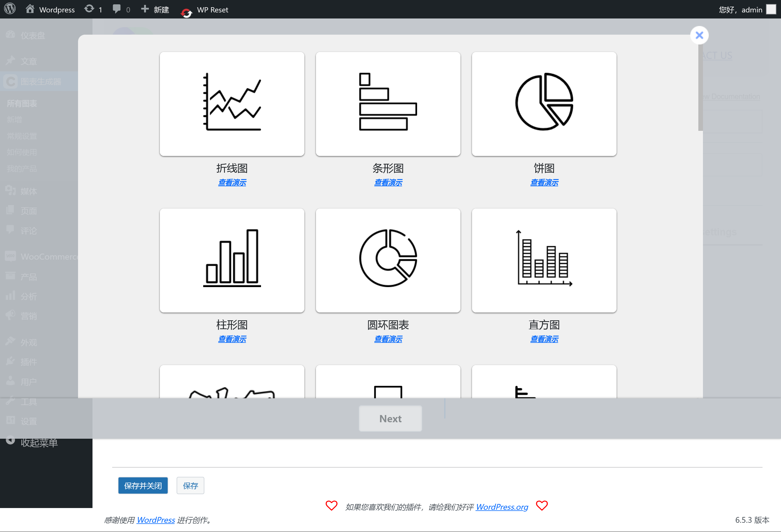Click the Next button

(390, 418)
